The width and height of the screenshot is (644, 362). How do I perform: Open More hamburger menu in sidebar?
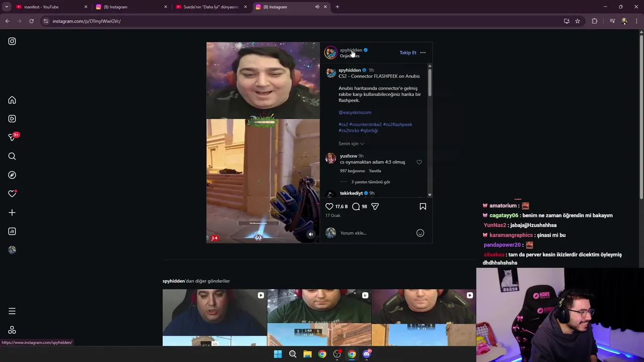tap(12, 311)
